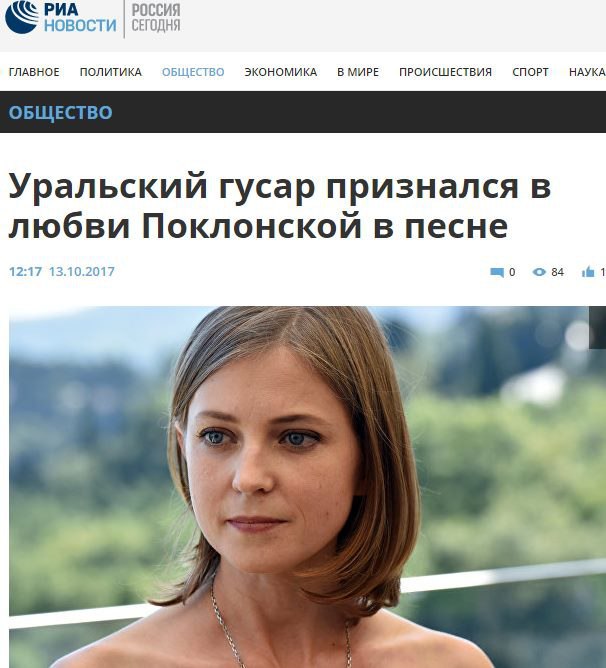The width and height of the screenshot is (606, 668).
Task: Click the RIA Novosti globe logo
Action: tap(22, 17)
